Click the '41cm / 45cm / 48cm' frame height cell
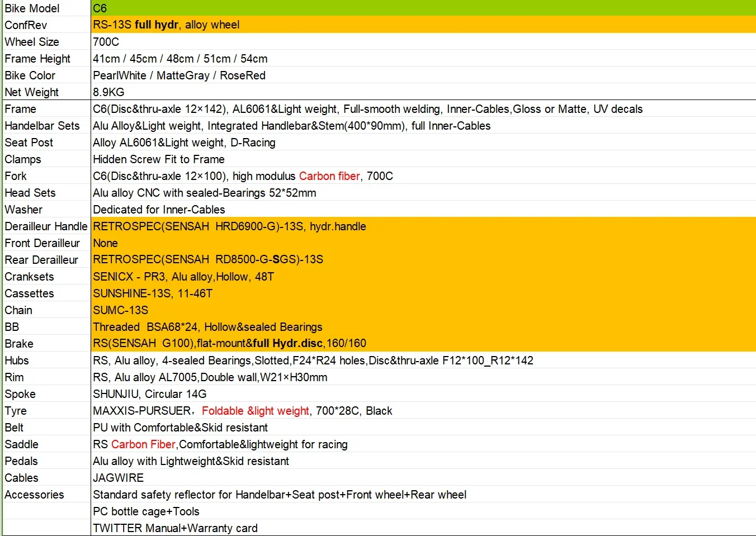The image size is (756, 536). [x=423, y=58]
